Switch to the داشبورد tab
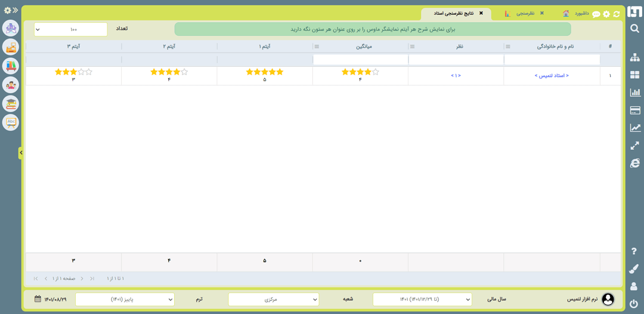 [581, 14]
